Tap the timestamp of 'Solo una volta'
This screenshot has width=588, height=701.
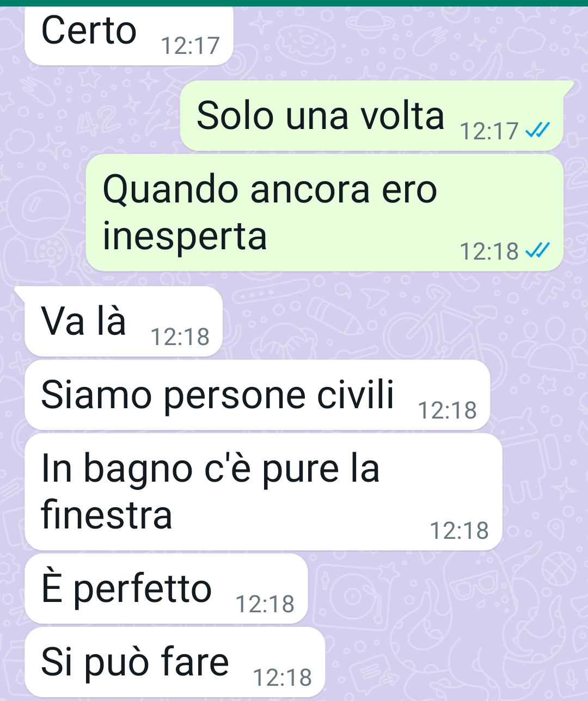[489, 131]
